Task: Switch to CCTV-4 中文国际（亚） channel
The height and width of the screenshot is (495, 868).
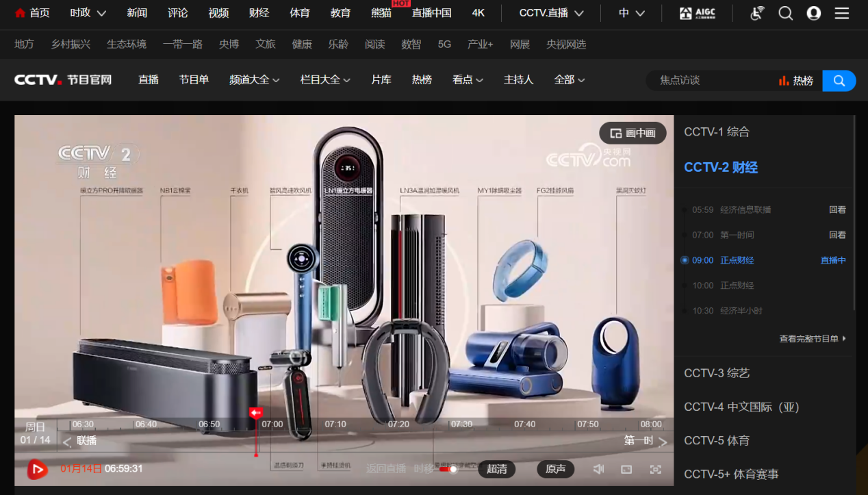Action: click(x=741, y=407)
